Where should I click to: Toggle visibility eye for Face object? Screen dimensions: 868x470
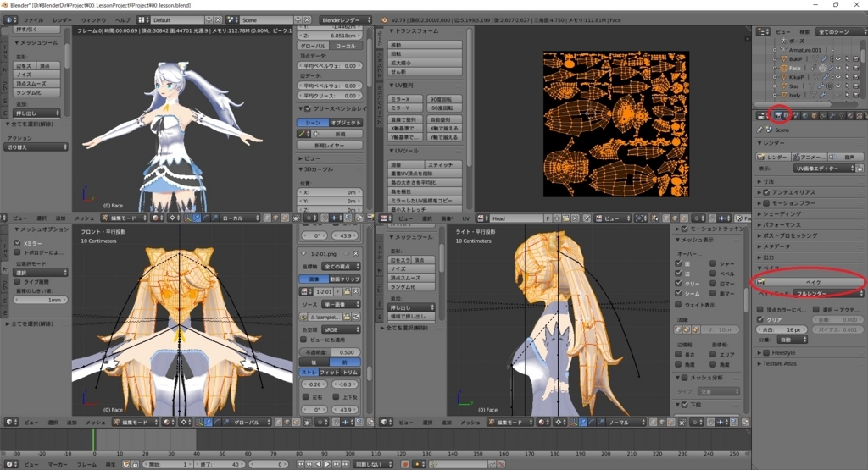838,68
